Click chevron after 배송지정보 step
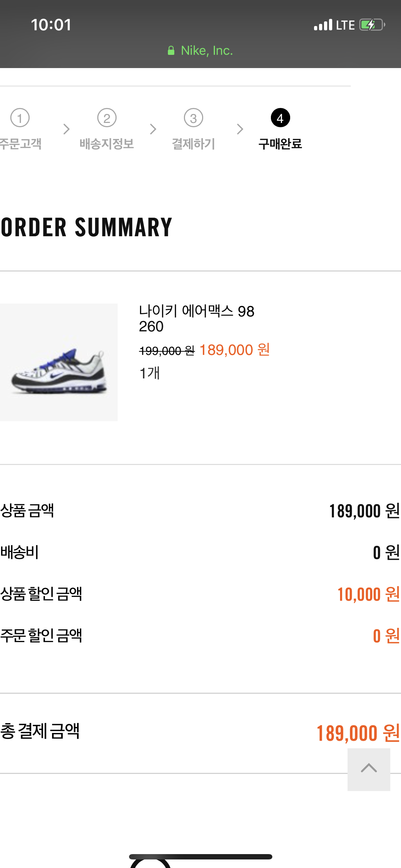 [153, 129]
